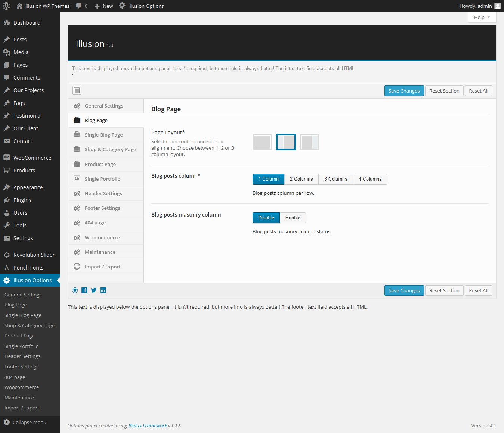The width and height of the screenshot is (504, 433).
Task: Click the Collapse menu arrow icon
Action: (x=6, y=422)
